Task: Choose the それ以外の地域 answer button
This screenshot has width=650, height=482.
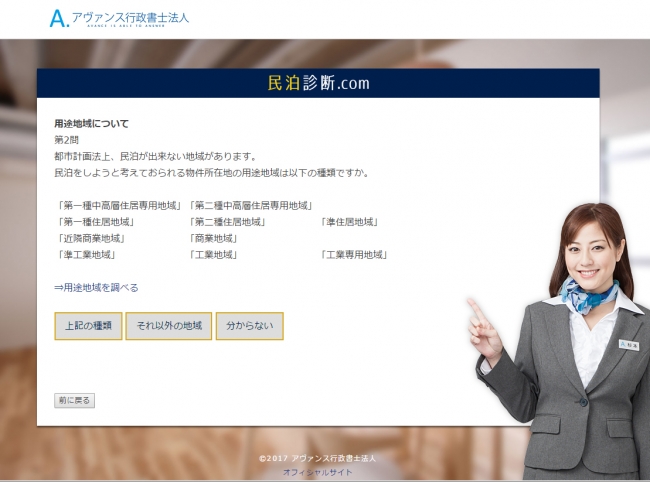Action: 168,326
